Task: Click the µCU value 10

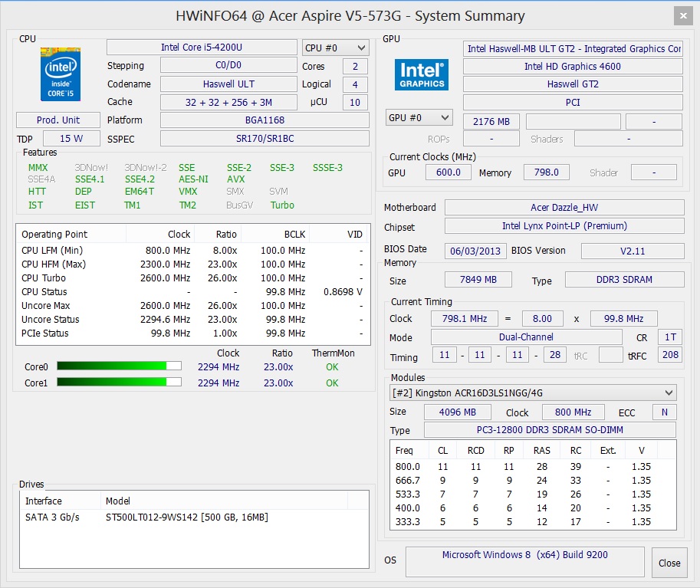Action: pos(355,102)
